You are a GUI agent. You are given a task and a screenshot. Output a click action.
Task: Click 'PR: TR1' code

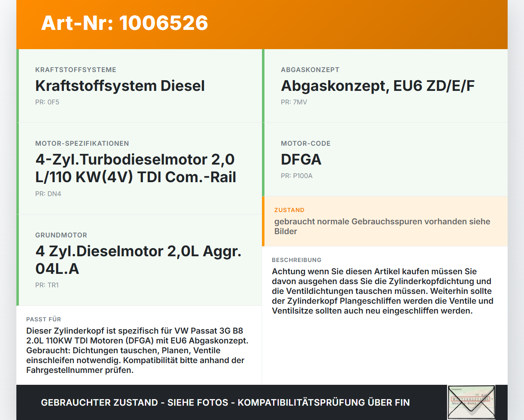click(x=47, y=285)
